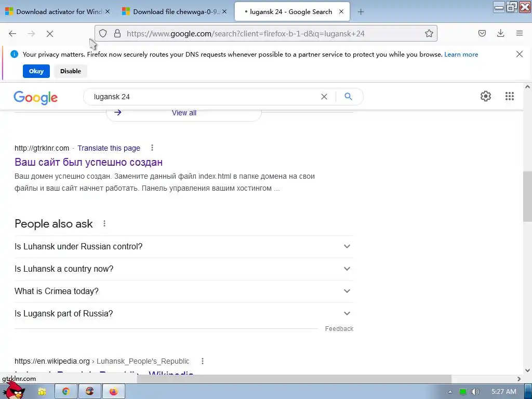532x399 pixels.
Task: Expand 'What is Crimea today?' question
Action: 184,291
